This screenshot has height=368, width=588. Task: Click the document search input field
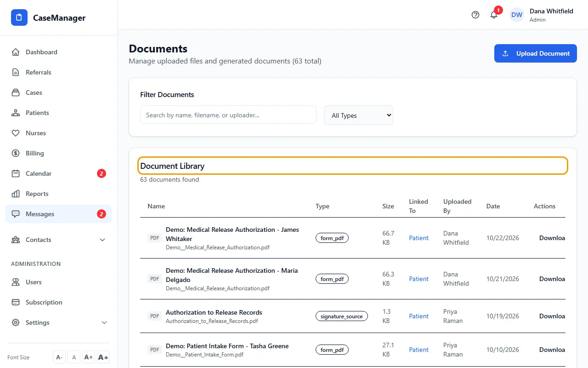(228, 115)
